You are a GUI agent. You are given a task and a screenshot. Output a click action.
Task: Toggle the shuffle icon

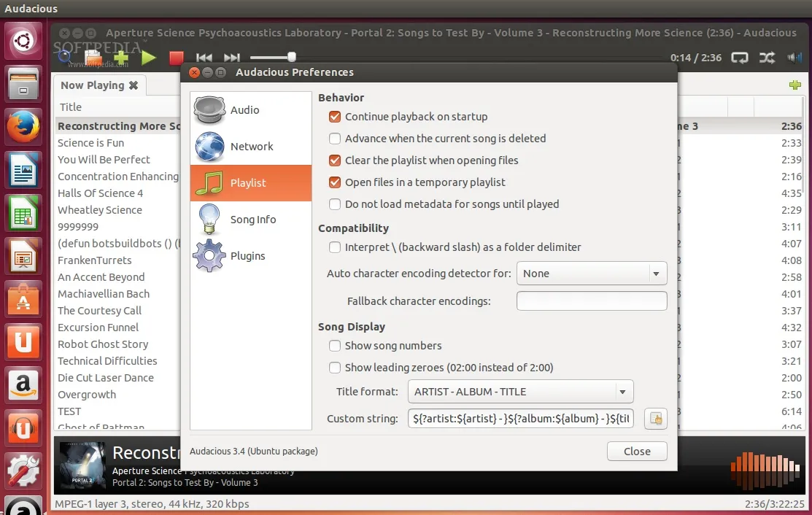click(x=767, y=58)
